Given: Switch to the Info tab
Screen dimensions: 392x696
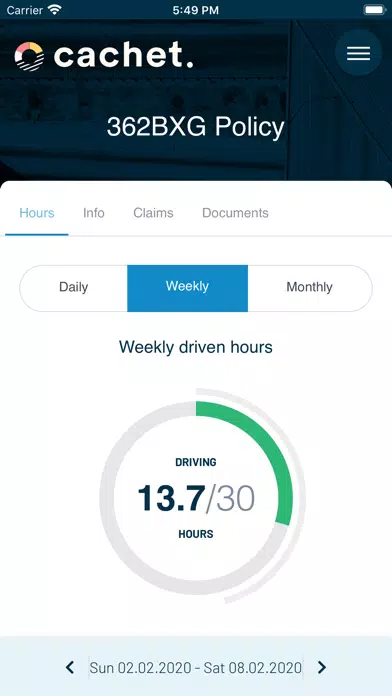Looking at the screenshot, I should point(94,213).
